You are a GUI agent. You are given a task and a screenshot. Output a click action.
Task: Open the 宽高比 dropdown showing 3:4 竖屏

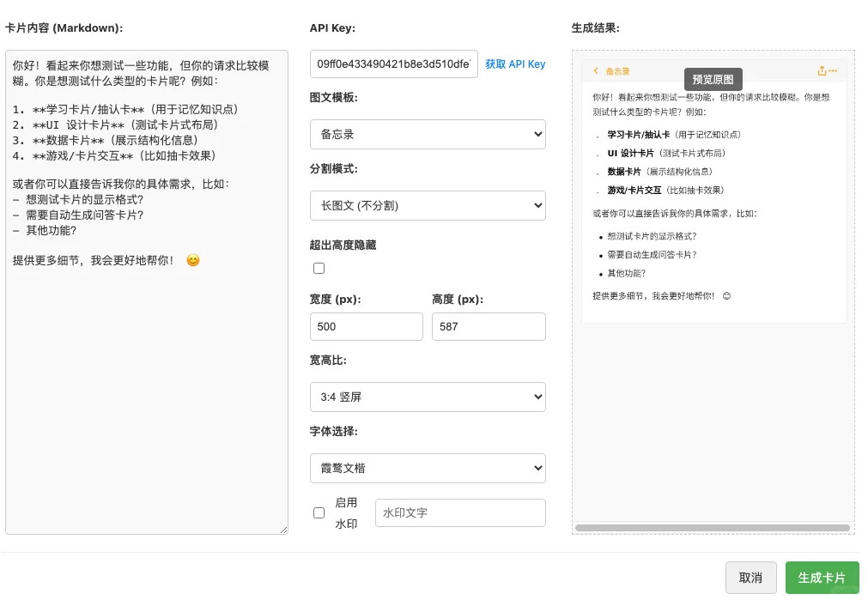pyautogui.click(x=428, y=397)
